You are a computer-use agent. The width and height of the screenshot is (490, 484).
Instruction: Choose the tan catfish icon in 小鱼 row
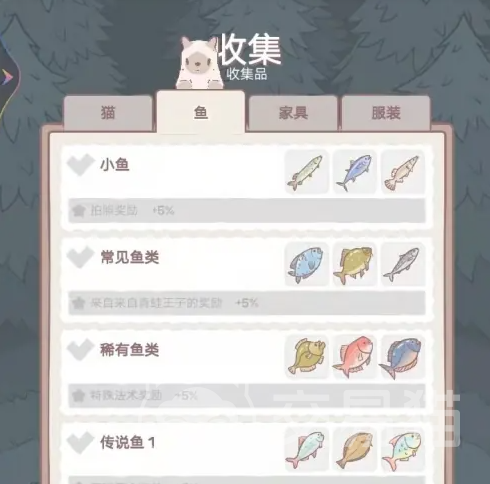pyautogui.click(x=403, y=172)
